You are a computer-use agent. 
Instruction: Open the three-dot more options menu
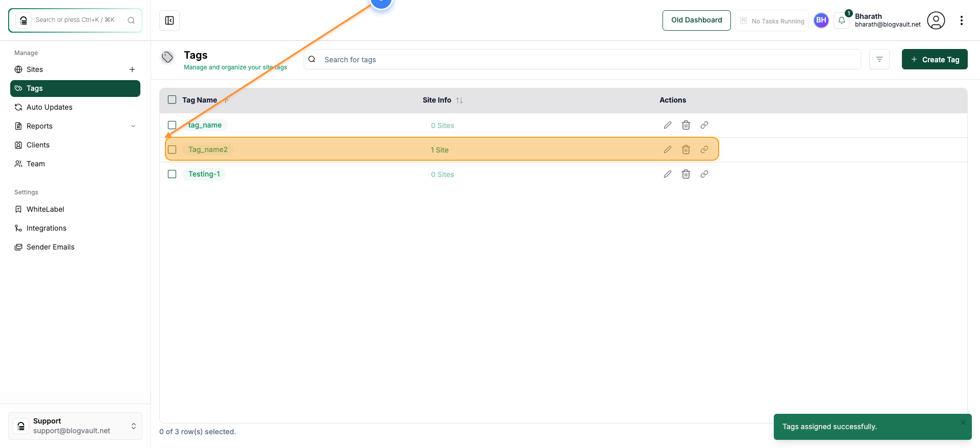pyautogui.click(x=962, y=20)
